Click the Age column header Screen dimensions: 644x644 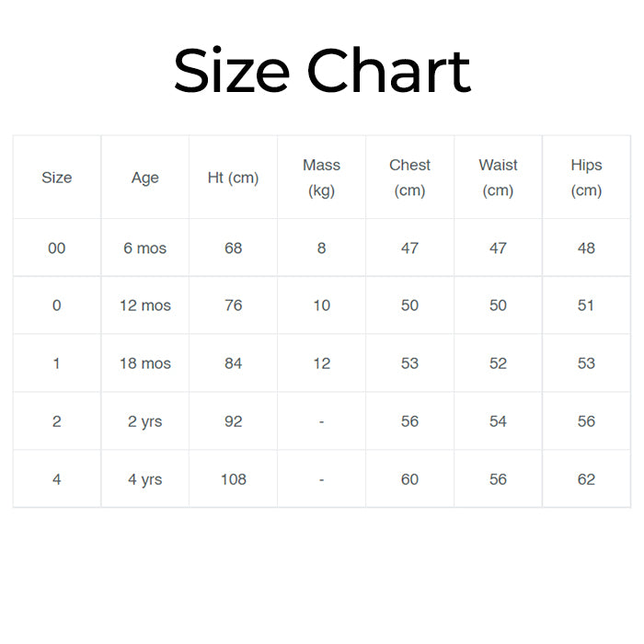coord(145,178)
